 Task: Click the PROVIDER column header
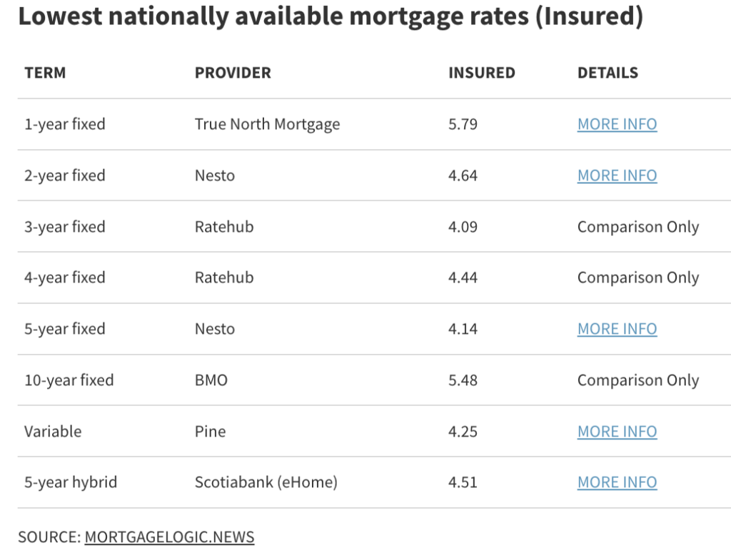tap(233, 73)
